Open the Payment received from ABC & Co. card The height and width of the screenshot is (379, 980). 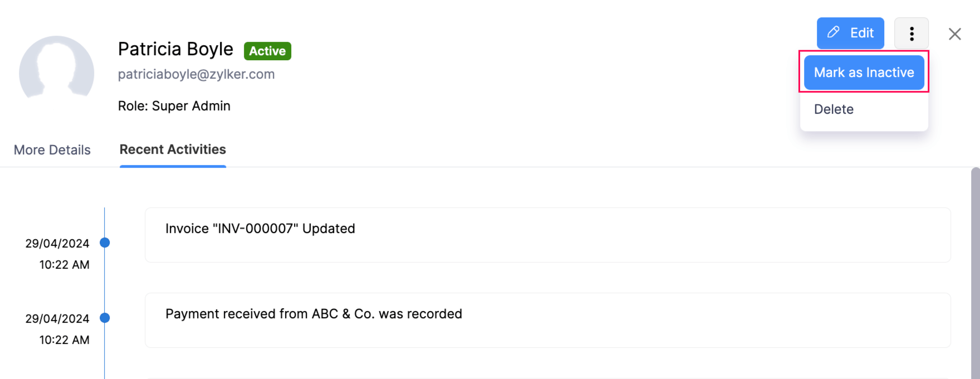tap(547, 320)
